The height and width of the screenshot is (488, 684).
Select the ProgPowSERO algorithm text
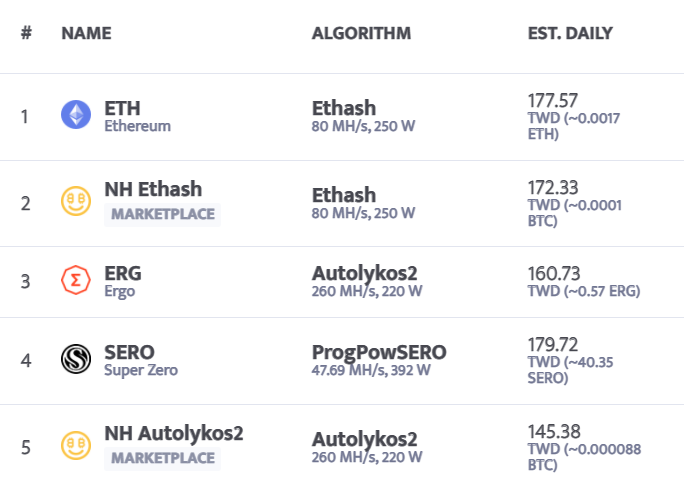379,352
